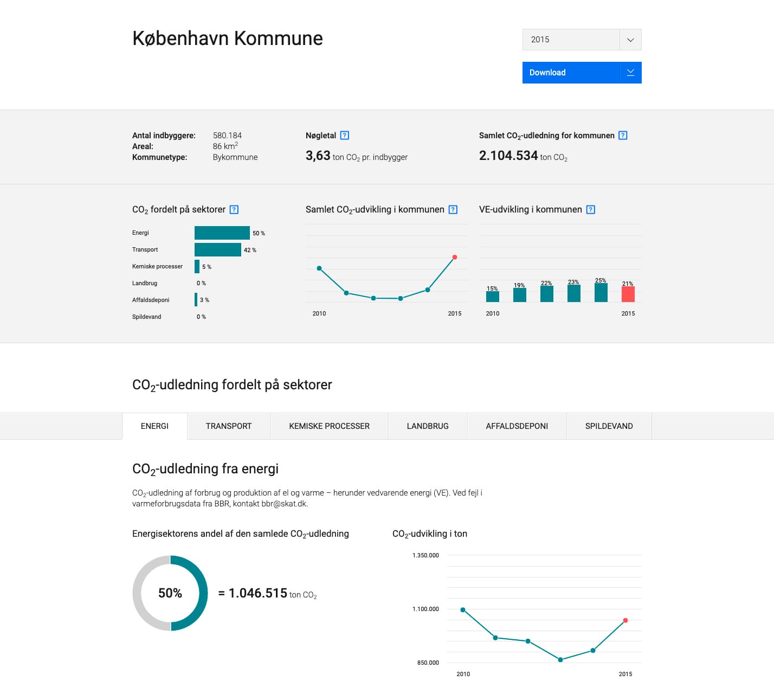
Task: Click the København Kommune heading
Action: coord(228,38)
